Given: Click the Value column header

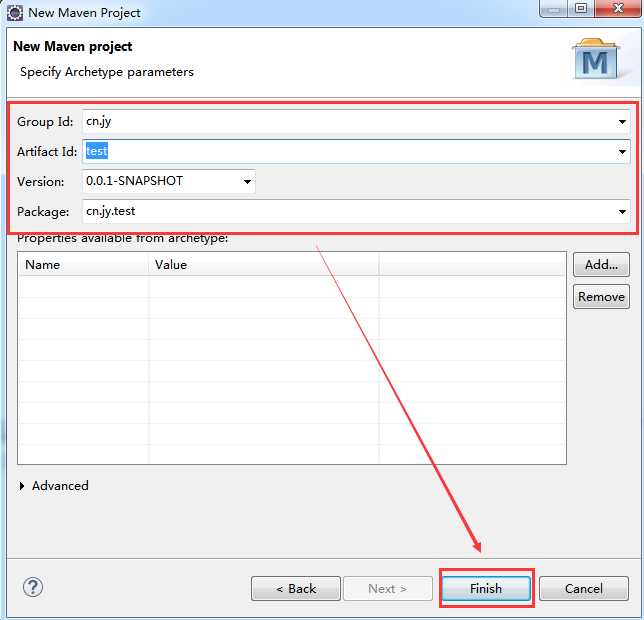Looking at the screenshot, I should tap(264, 264).
